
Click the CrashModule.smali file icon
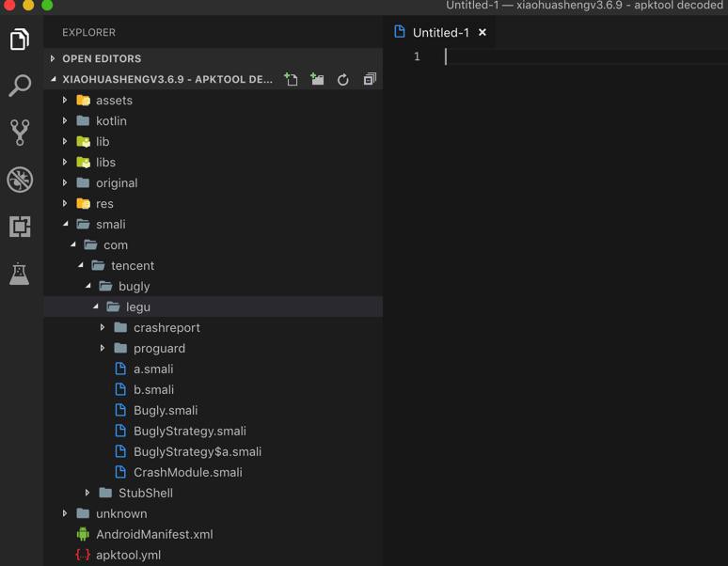point(120,472)
